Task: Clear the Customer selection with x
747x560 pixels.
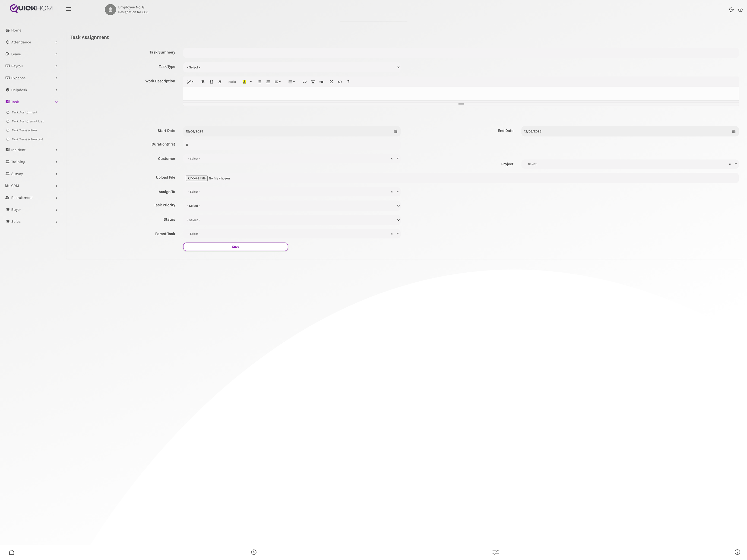Action: (392, 159)
